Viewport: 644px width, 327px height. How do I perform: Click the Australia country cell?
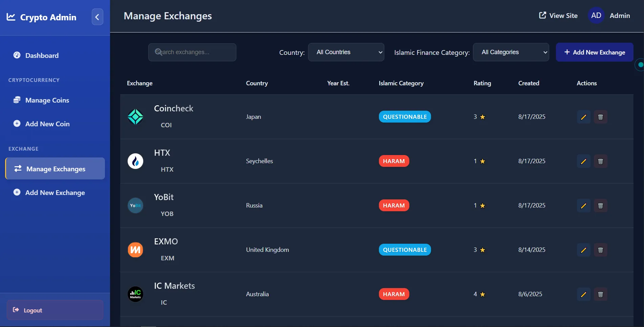click(x=257, y=294)
